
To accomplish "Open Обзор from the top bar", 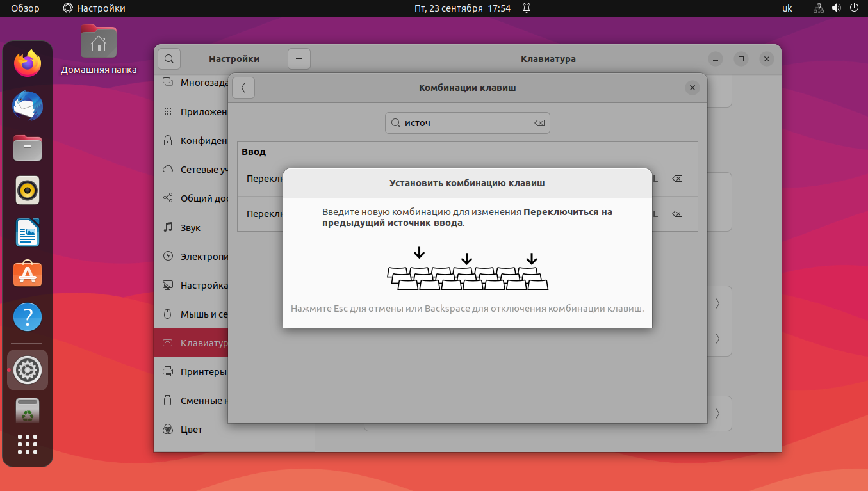I will point(24,8).
